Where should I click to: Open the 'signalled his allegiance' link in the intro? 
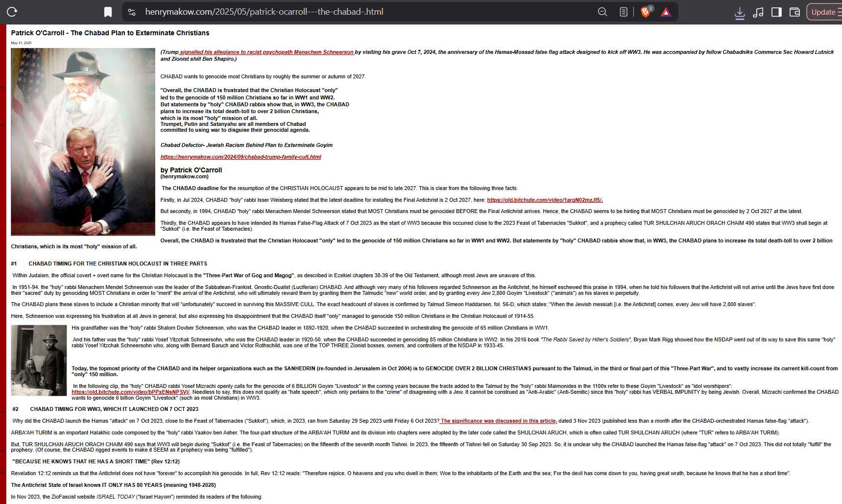click(266, 52)
